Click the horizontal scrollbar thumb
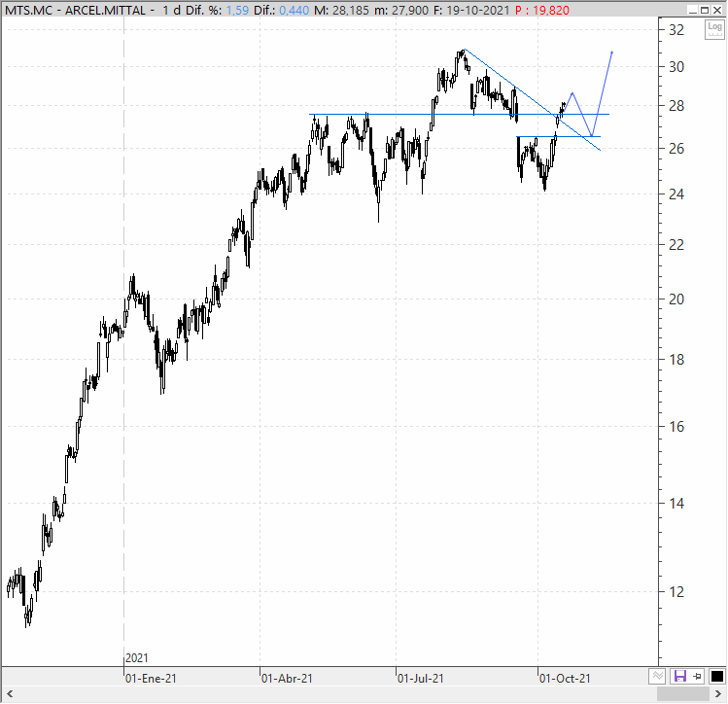This screenshot has height=704, width=728. point(683,694)
